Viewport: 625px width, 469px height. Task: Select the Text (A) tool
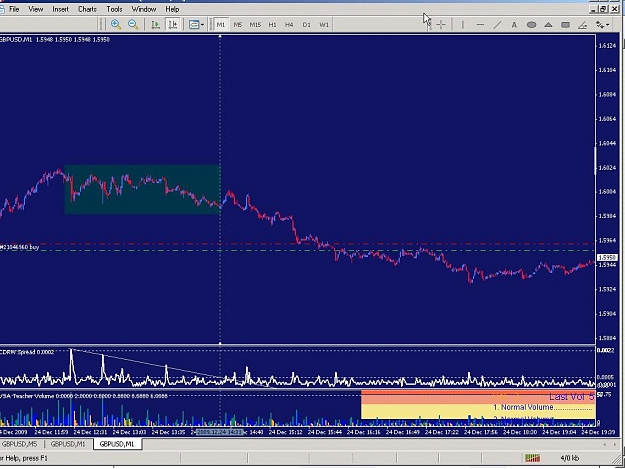(x=514, y=25)
